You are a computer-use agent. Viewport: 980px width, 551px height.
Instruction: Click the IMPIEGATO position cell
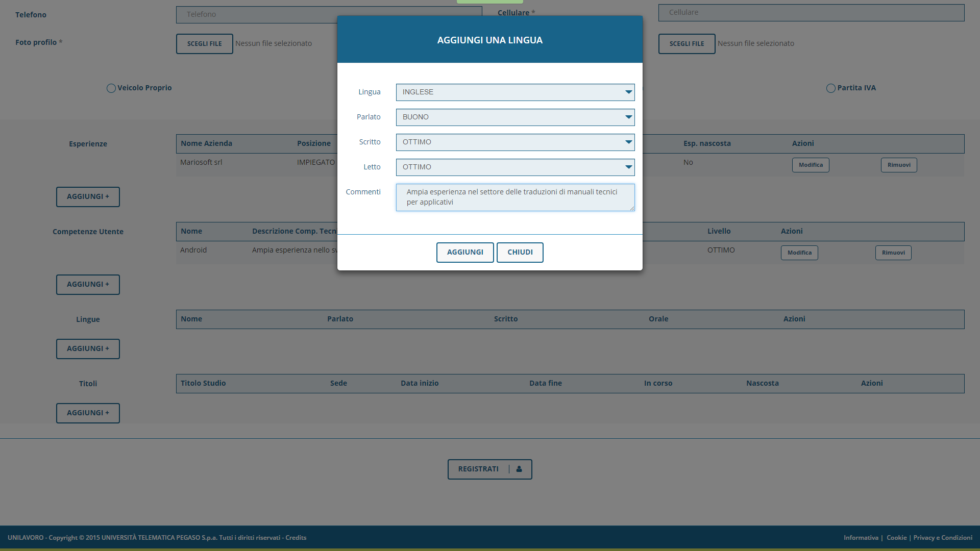coord(316,162)
